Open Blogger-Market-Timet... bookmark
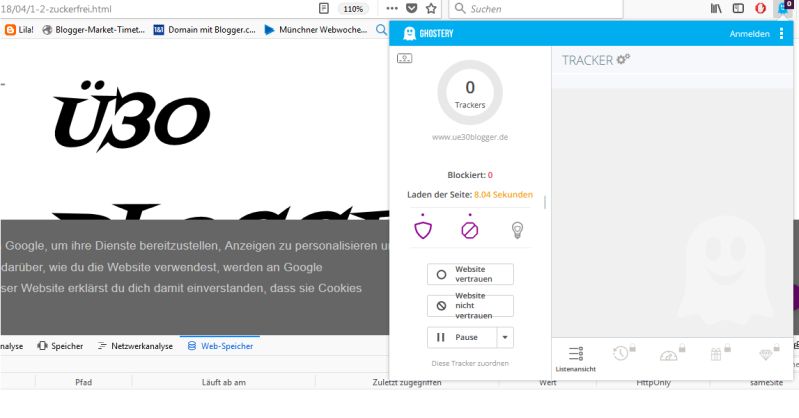This screenshot has height=418, width=799. click(x=94, y=30)
